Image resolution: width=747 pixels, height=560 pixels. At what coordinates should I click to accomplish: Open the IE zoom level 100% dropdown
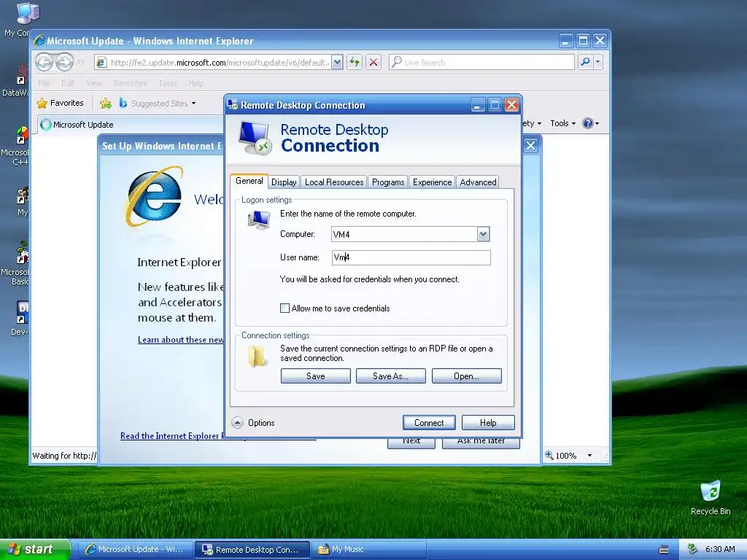pos(589,456)
